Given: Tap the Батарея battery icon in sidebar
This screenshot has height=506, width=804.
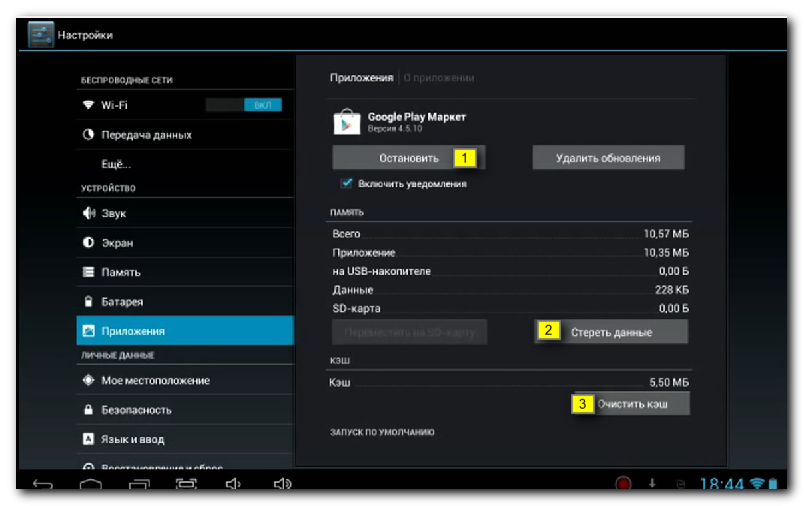Looking at the screenshot, I should click(x=88, y=301).
